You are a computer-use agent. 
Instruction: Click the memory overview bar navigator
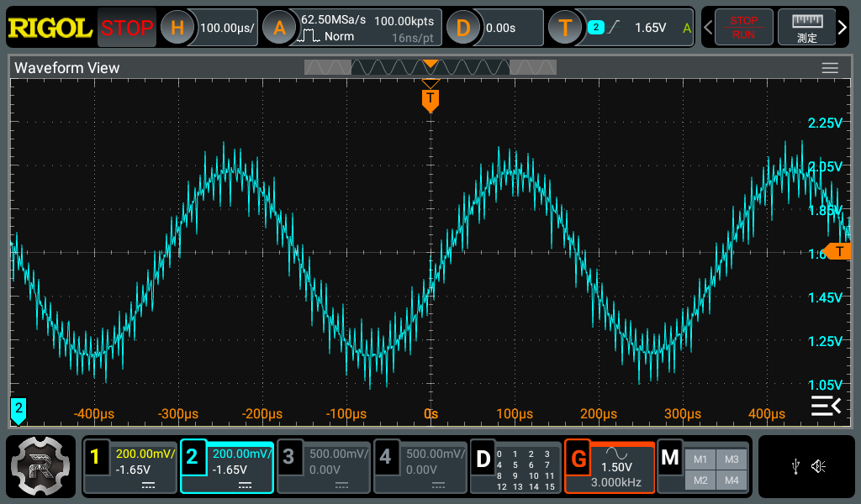(x=430, y=67)
